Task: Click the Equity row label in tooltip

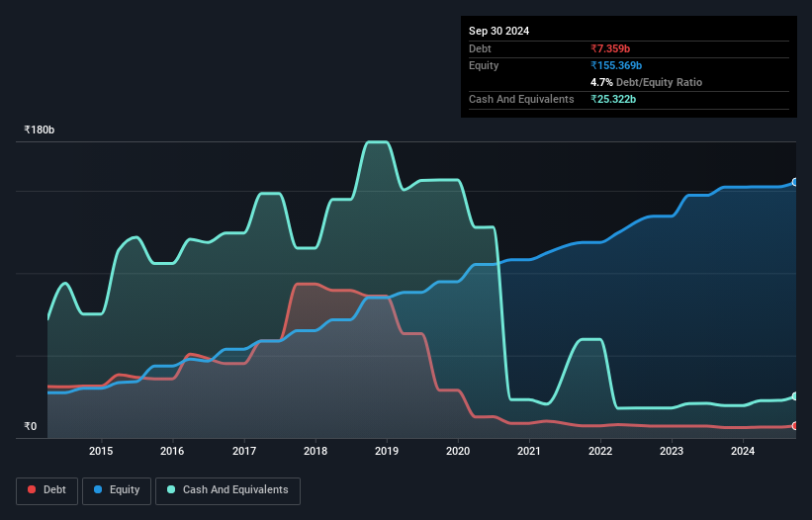Action: [x=484, y=65]
